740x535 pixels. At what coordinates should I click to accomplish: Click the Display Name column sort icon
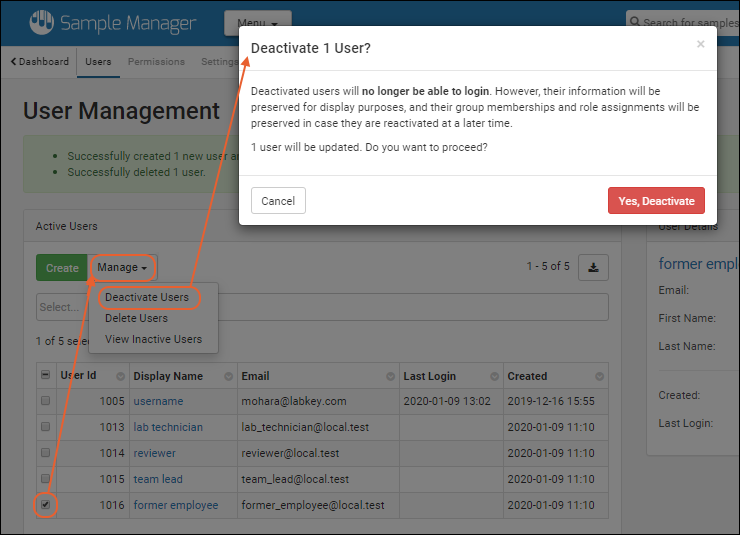tap(228, 377)
